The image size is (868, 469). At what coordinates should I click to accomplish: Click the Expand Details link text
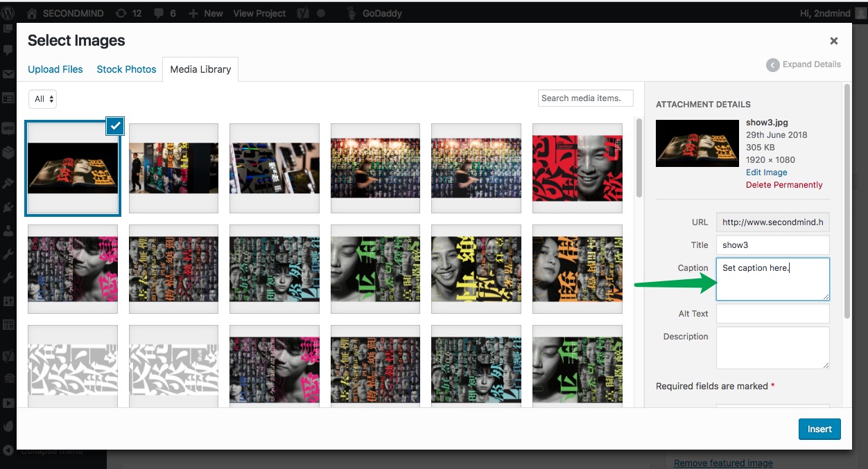[812, 64]
